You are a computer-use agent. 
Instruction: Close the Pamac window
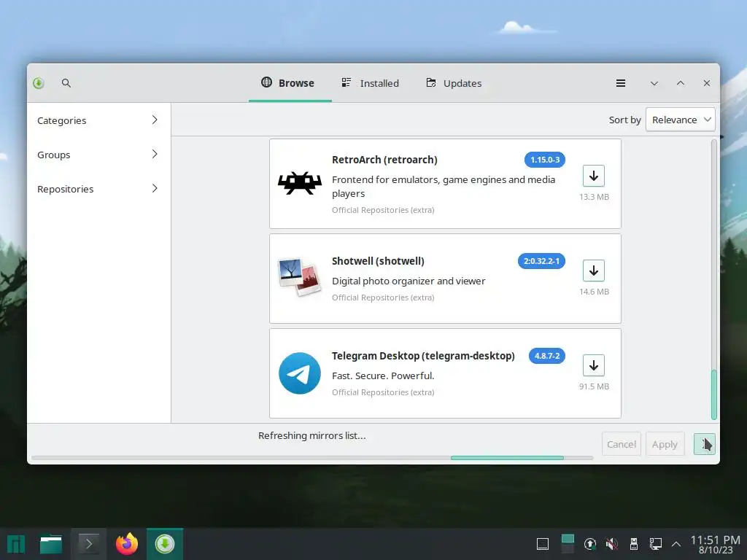[x=706, y=83]
